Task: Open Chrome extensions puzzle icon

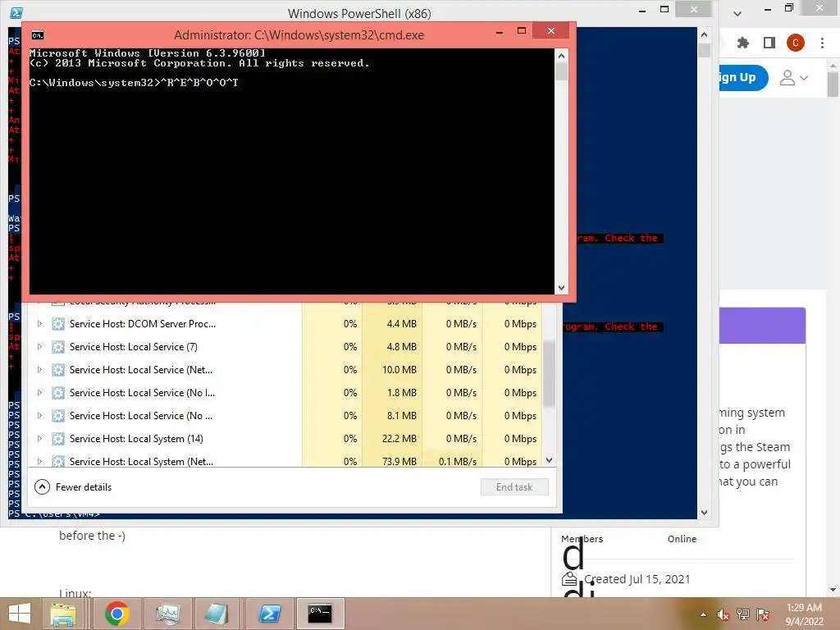Action: point(743,43)
